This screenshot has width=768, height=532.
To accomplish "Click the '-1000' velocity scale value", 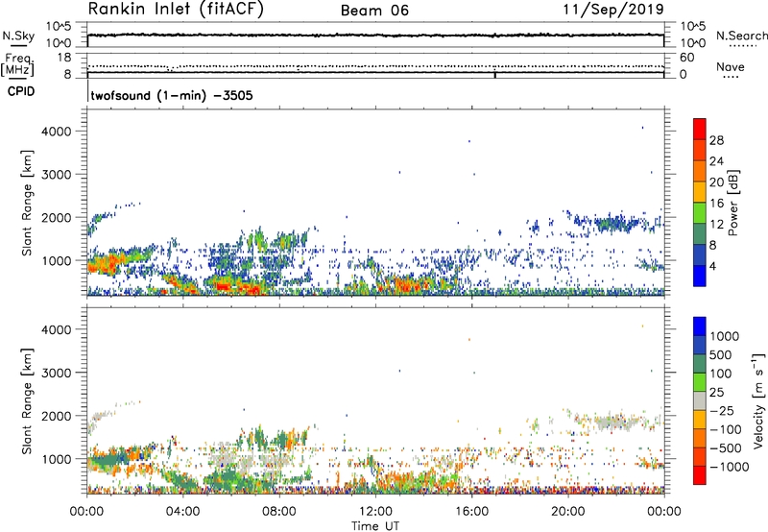I will pos(729,467).
